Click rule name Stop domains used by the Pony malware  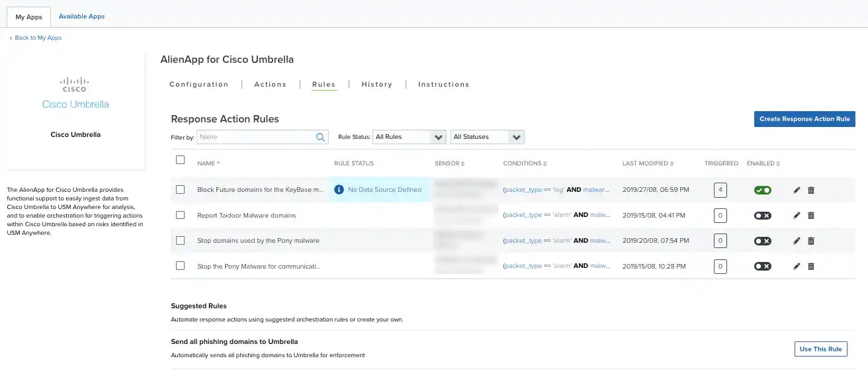(258, 241)
